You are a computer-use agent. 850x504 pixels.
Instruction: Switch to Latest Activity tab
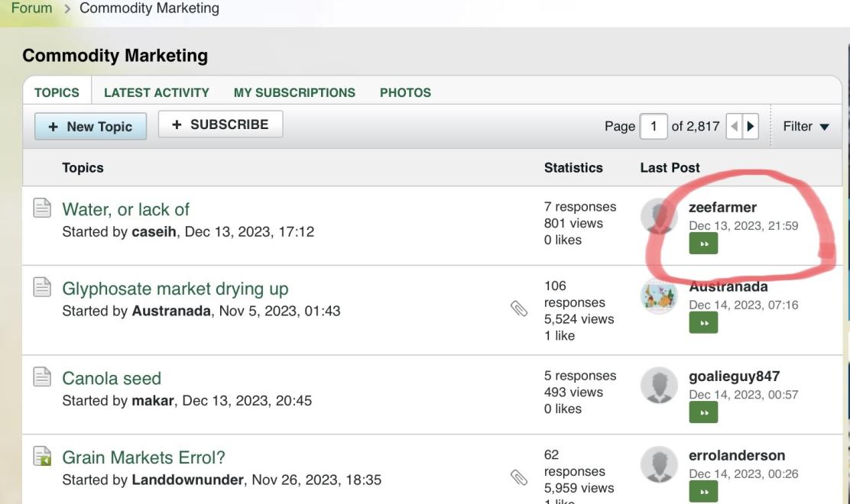point(156,92)
